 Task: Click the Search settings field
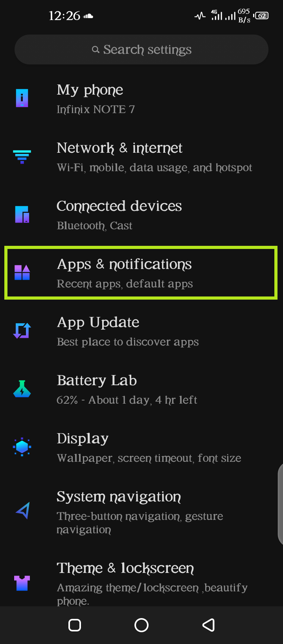tap(141, 49)
